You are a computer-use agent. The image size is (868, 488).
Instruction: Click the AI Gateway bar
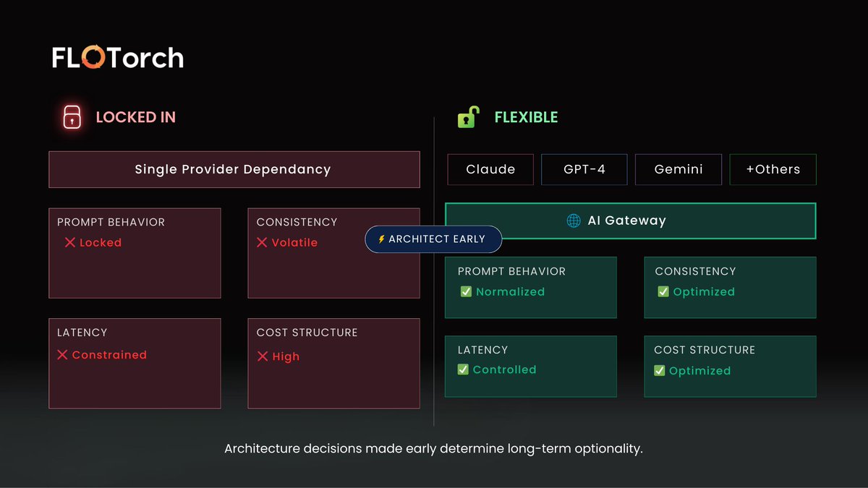click(631, 221)
